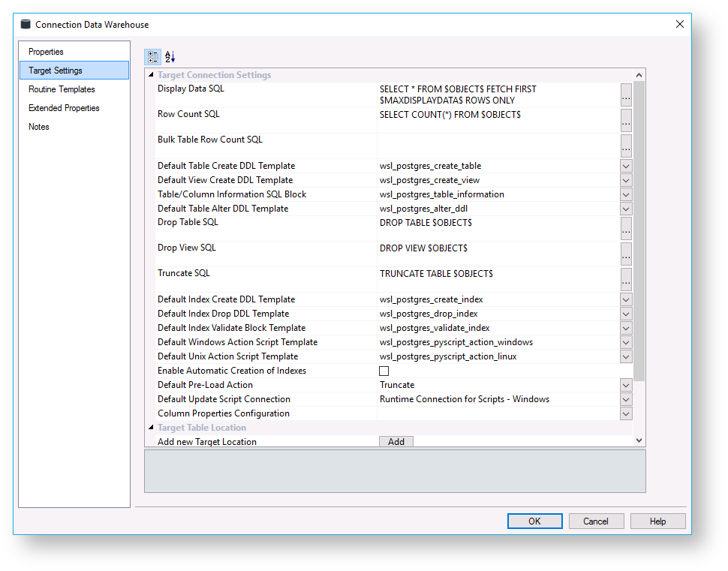Open Default Windows Action Script Template dropdown
Image resolution: width=728 pixels, height=571 pixels.
(626, 343)
